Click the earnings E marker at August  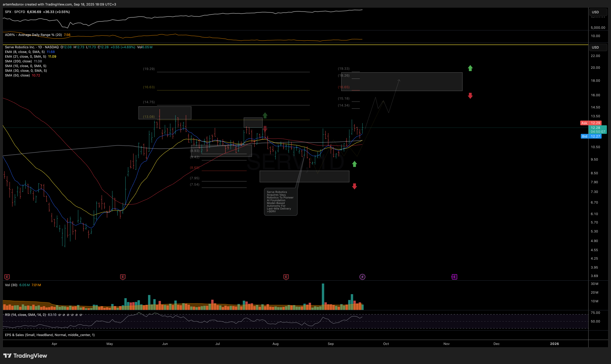286,277
